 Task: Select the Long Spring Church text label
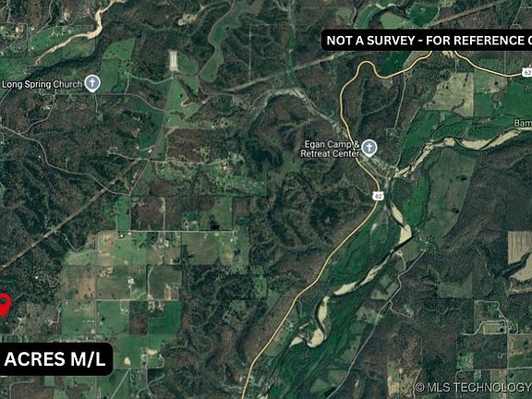coord(42,84)
